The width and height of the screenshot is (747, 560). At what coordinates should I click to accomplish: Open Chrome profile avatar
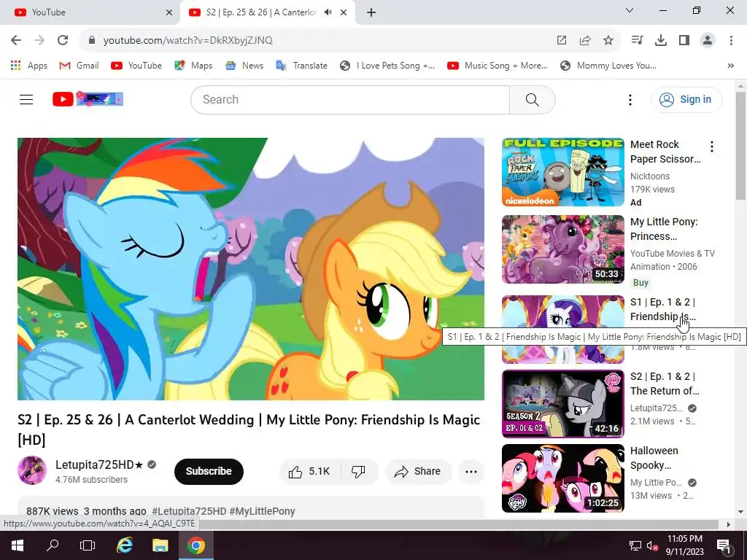click(x=708, y=41)
